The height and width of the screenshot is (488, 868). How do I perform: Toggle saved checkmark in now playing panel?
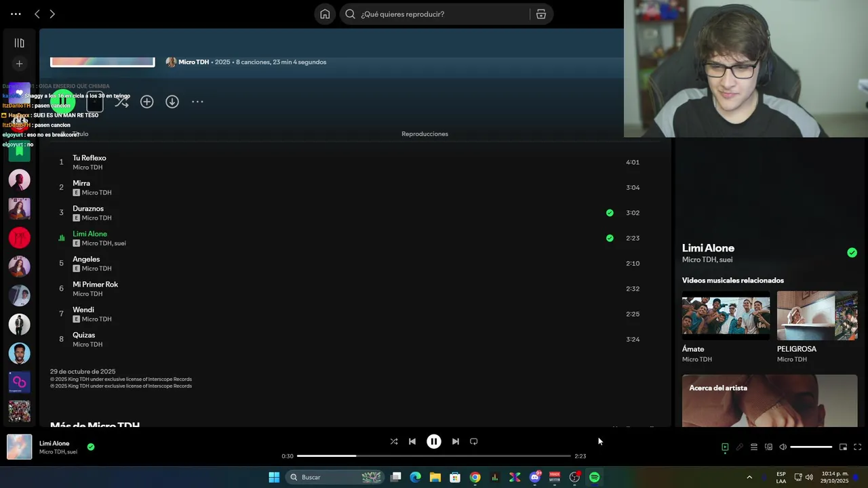(x=852, y=253)
